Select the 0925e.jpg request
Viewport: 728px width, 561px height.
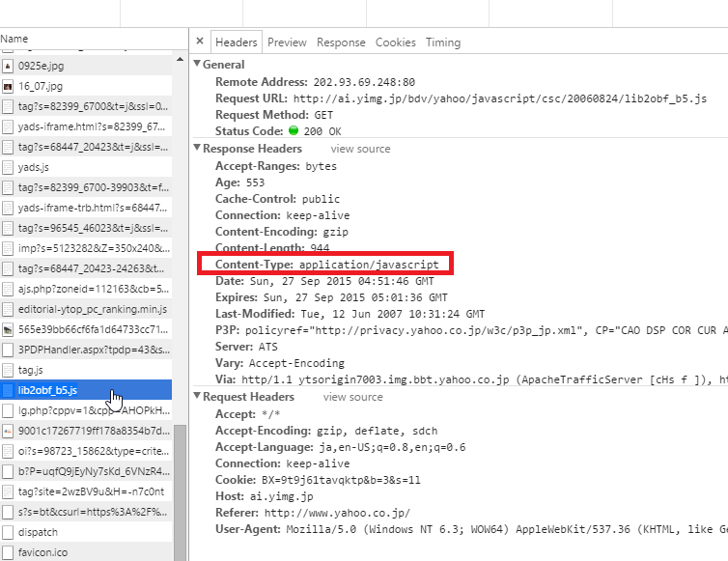86,66
